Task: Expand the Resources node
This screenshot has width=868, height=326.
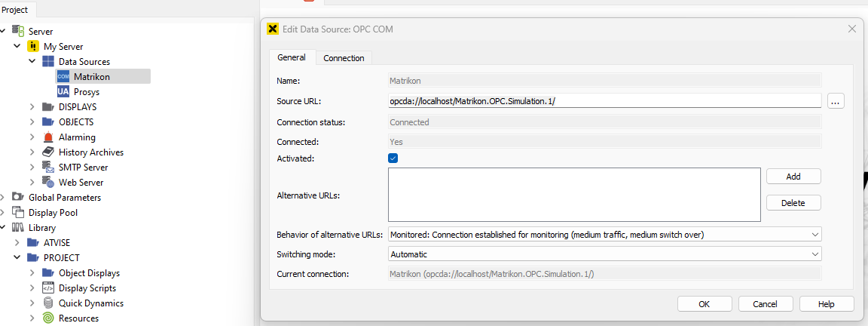Action: pos(32,318)
